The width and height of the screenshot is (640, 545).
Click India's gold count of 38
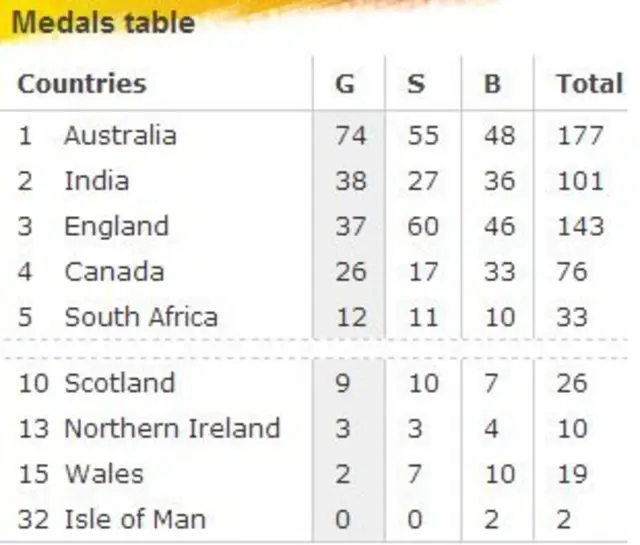351,181
